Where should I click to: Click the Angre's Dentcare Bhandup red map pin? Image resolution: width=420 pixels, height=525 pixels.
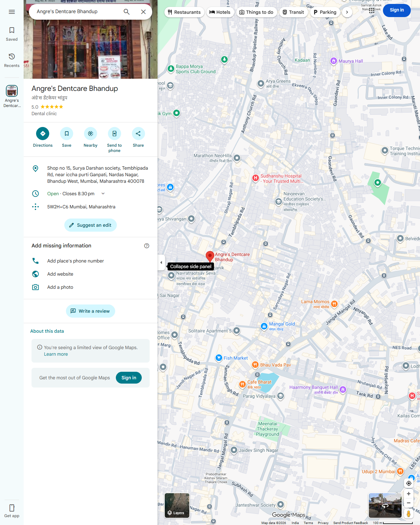(x=210, y=257)
